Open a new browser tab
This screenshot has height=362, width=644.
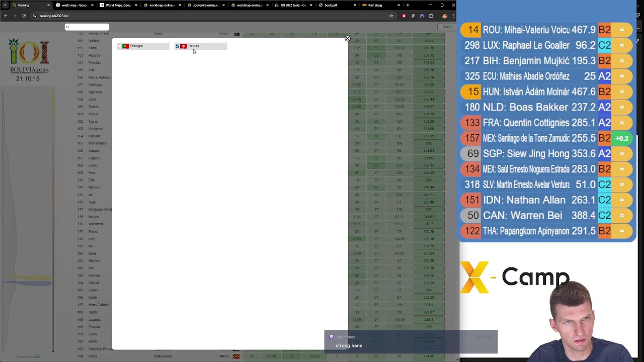click(x=408, y=5)
